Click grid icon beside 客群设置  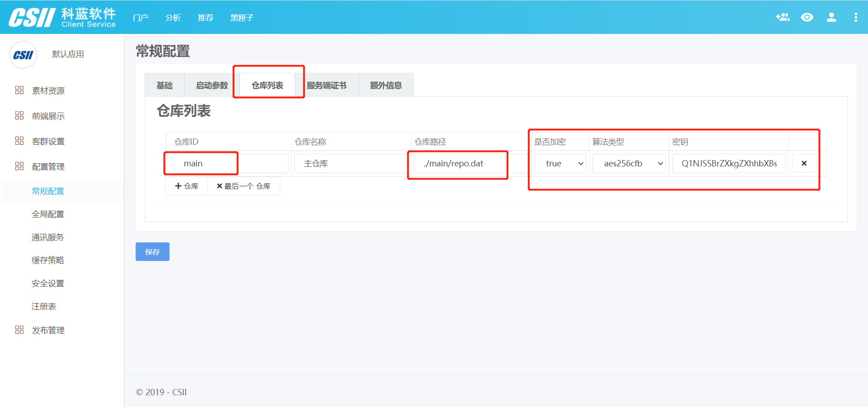point(19,141)
